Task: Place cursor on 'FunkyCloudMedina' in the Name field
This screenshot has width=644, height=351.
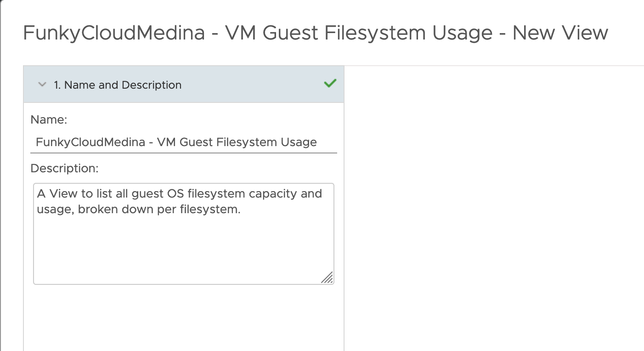Action: (90, 142)
